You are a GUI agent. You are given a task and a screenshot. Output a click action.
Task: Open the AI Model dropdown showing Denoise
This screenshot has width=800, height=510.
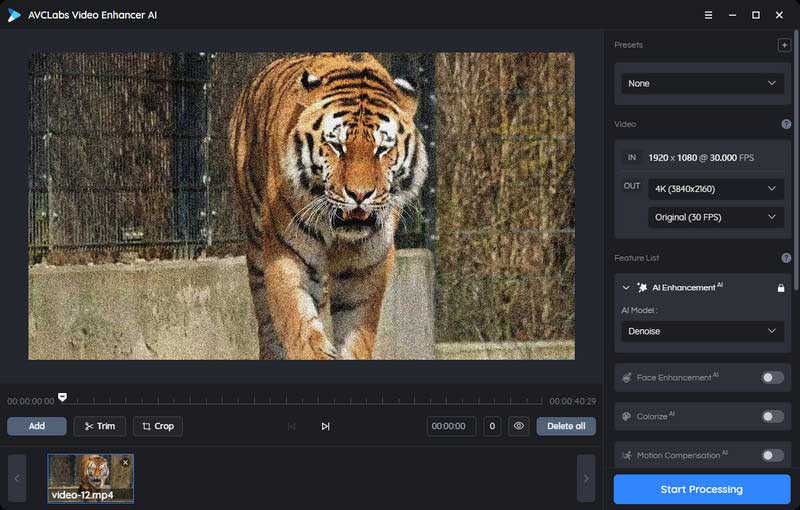pos(702,331)
